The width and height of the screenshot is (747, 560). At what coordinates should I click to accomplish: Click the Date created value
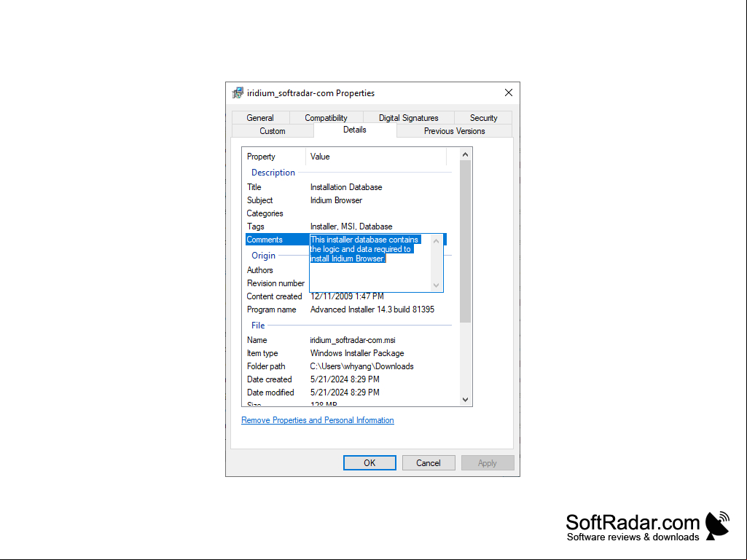click(345, 379)
